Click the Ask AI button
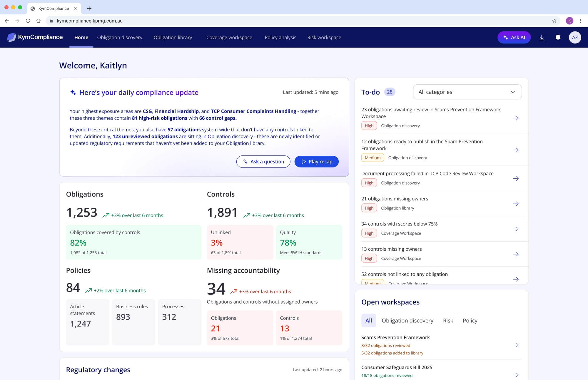This screenshot has width=588, height=380. [514, 37]
